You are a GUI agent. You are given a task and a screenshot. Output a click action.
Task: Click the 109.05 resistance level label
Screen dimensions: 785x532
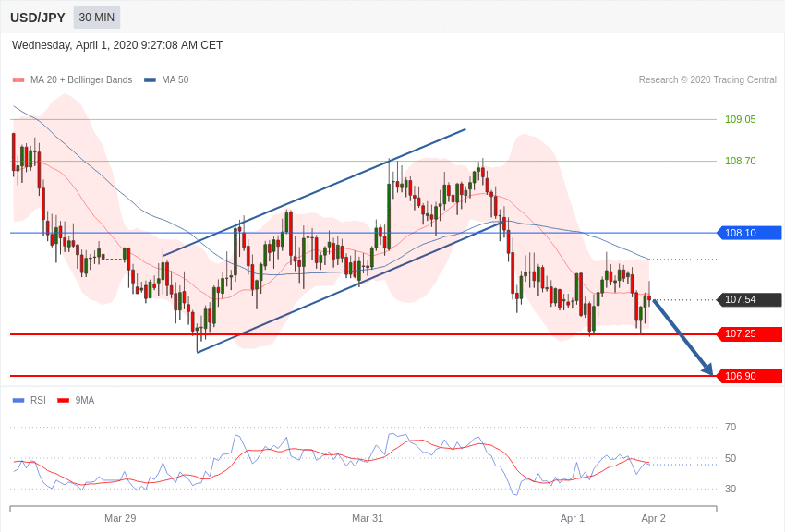point(741,119)
